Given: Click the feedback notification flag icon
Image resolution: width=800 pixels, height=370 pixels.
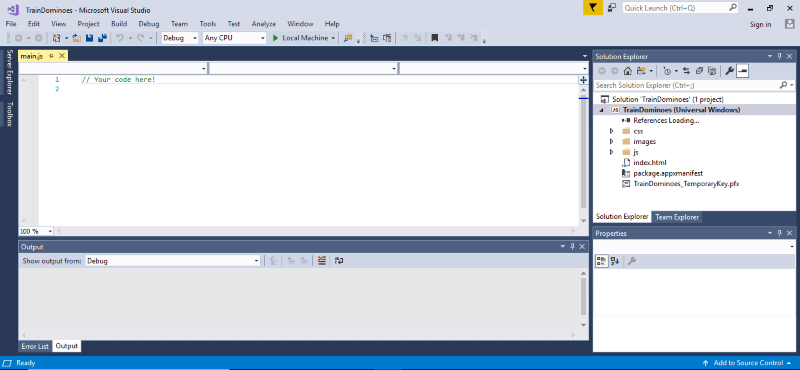Looking at the screenshot, I should 592,8.
